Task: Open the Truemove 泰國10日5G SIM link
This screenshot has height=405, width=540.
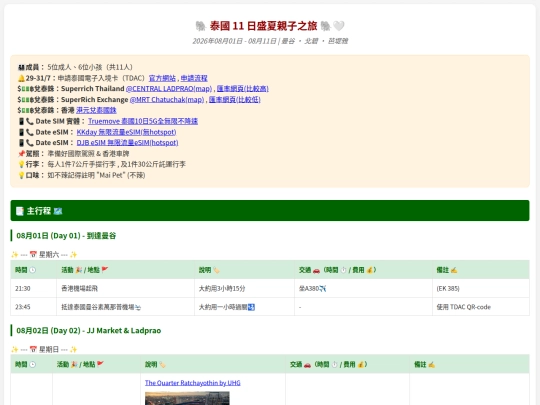Action: click(143, 121)
